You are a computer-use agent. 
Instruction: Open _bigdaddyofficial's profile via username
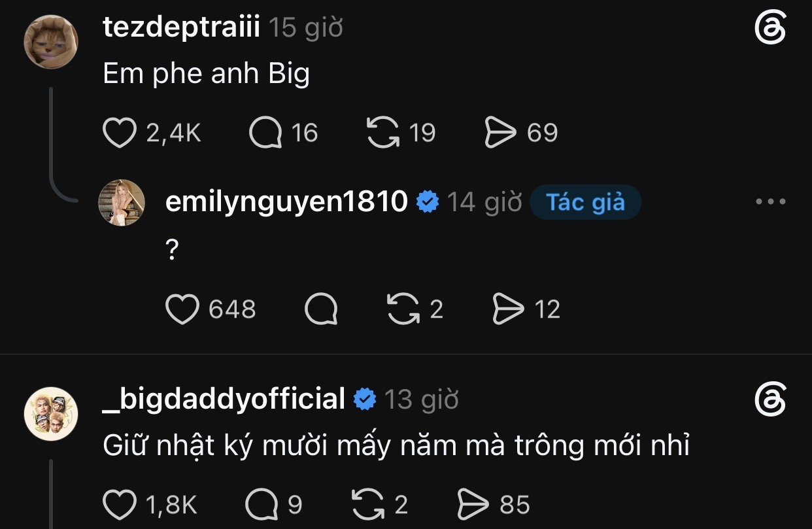pyautogui.click(x=224, y=399)
